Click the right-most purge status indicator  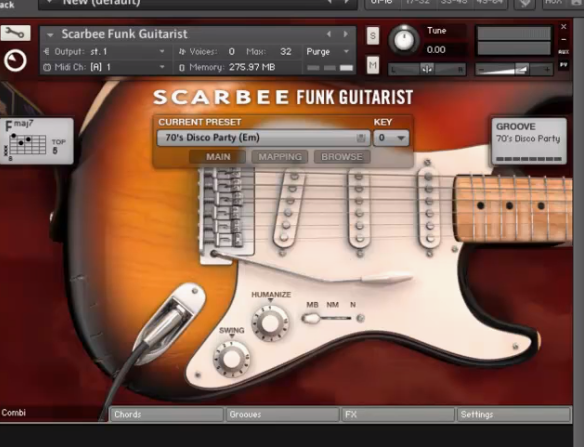(346, 68)
